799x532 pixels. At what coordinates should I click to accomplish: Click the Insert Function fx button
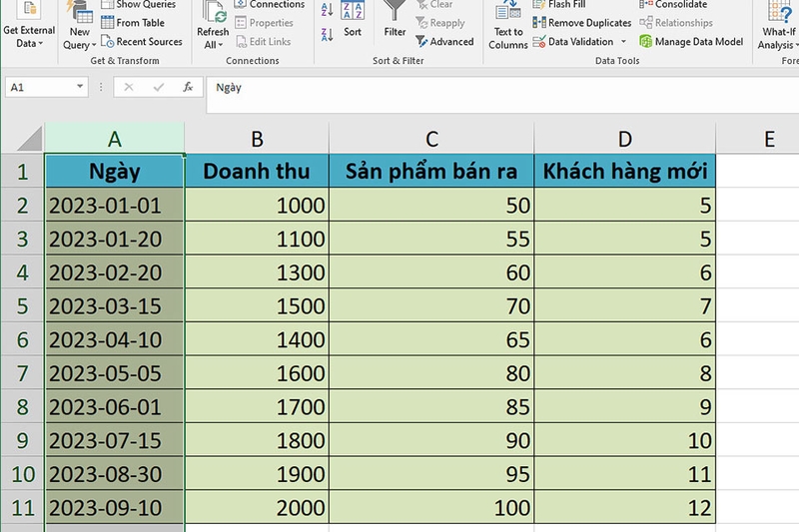(x=188, y=87)
